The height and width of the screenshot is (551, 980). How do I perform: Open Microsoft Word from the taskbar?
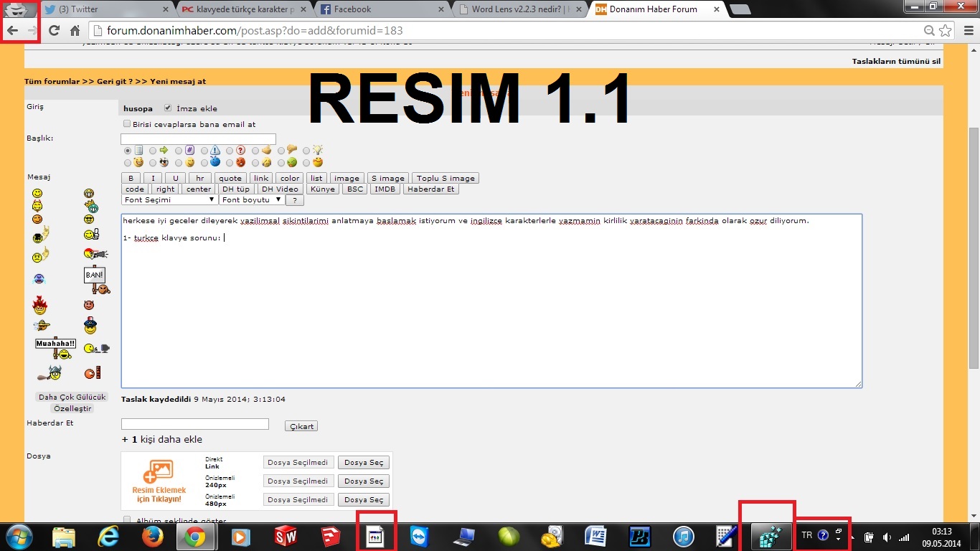coord(595,536)
